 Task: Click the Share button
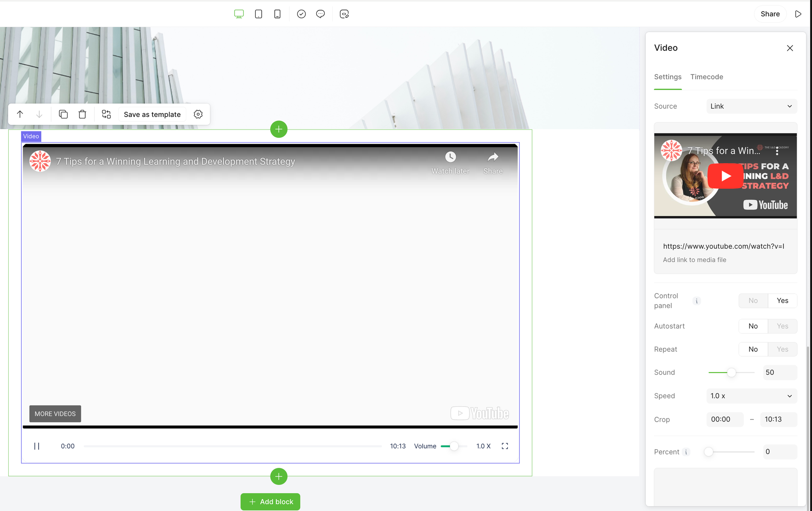770,14
